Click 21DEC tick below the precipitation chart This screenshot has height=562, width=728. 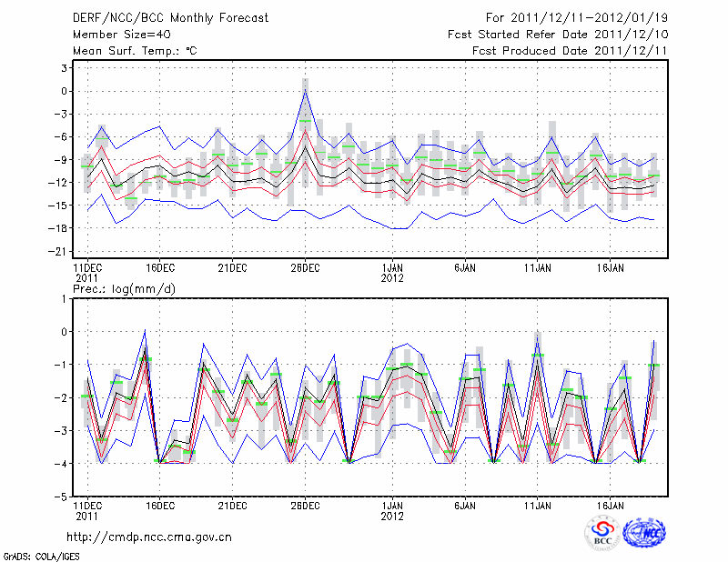click(232, 504)
